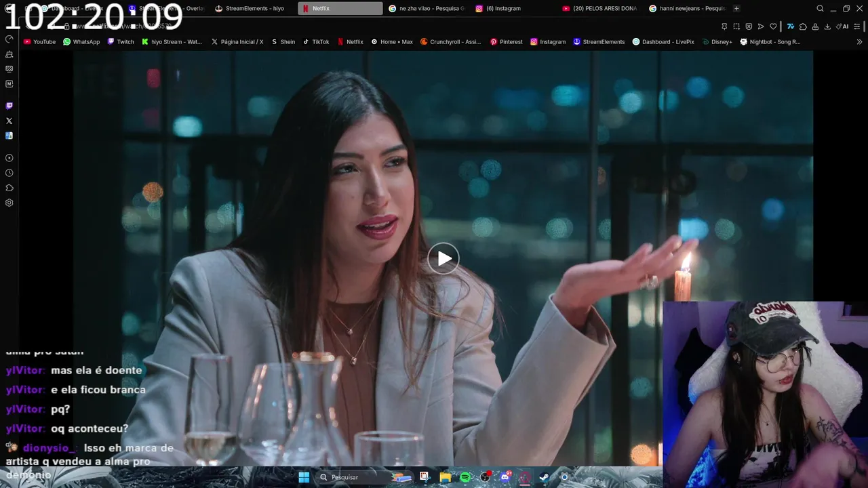This screenshot has width=868, height=488.
Task: Open Discord from taskbar
Action: 506,477
